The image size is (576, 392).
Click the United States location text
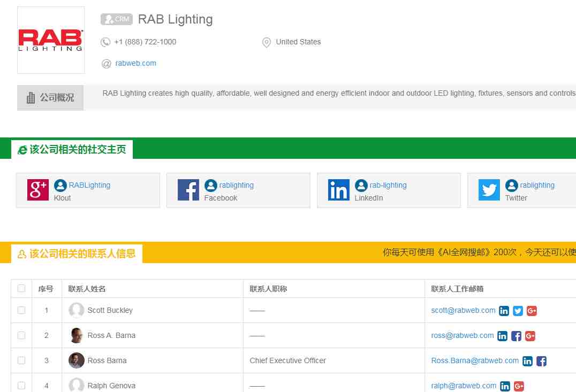point(298,42)
